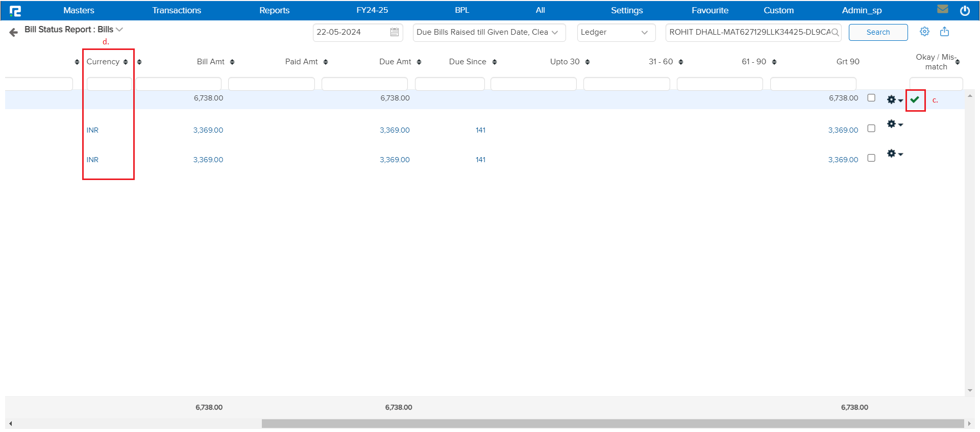980x432 pixels.
Task: Open the Reports menu
Action: pyautogui.click(x=274, y=10)
